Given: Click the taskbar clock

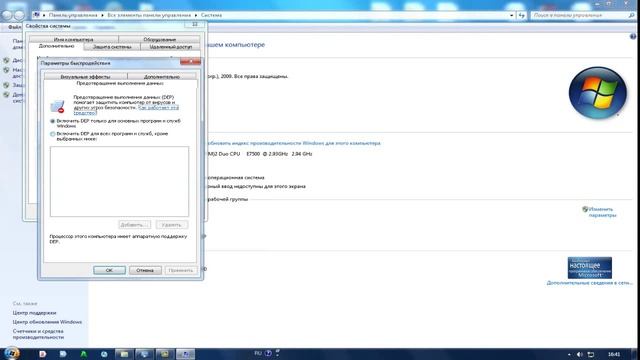Looking at the screenshot, I should click(x=614, y=354).
